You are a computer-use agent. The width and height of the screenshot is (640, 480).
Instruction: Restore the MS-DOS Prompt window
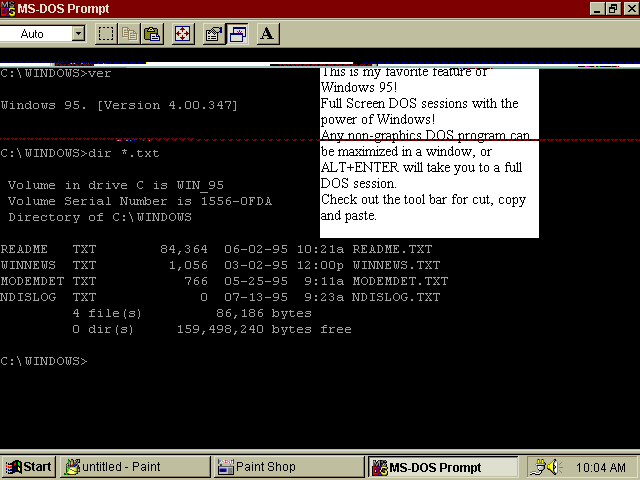pos(613,9)
